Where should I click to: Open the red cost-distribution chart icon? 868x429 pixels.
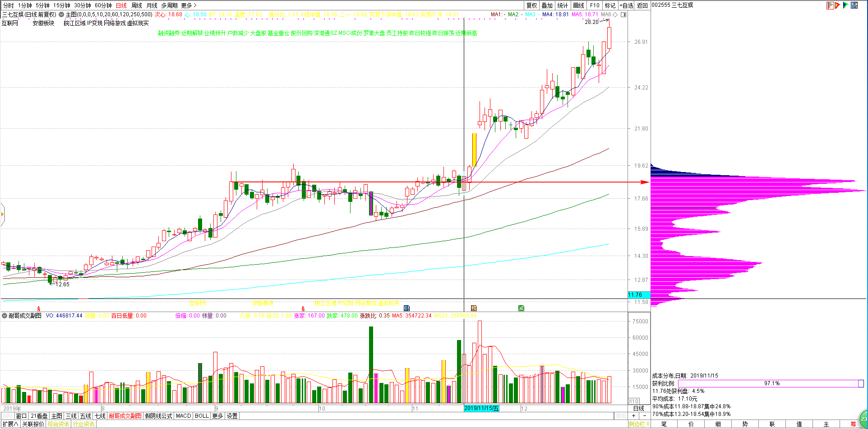click(x=830, y=5)
